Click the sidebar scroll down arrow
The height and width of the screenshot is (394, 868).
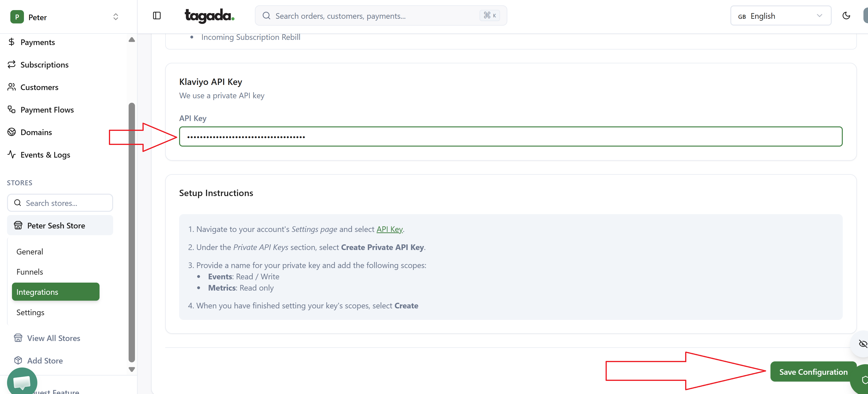[x=132, y=369]
